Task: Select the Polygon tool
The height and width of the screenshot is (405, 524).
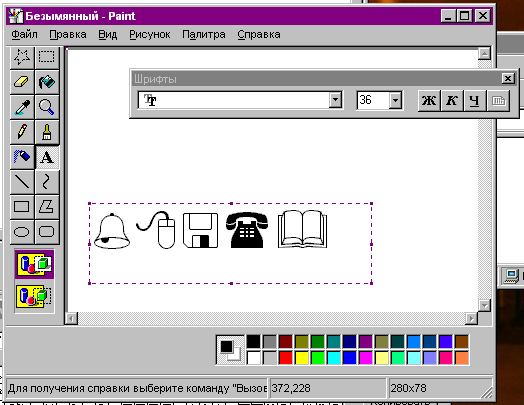Action: (47, 207)
